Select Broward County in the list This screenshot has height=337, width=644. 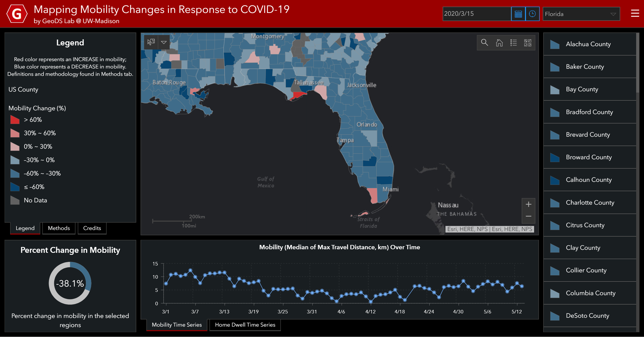click(x=590, y=157)
